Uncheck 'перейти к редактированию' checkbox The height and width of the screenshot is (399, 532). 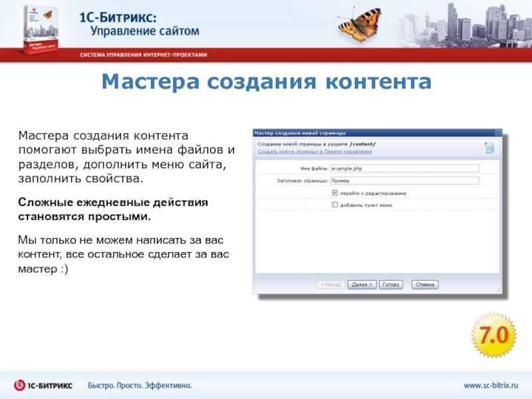[335, 193]
